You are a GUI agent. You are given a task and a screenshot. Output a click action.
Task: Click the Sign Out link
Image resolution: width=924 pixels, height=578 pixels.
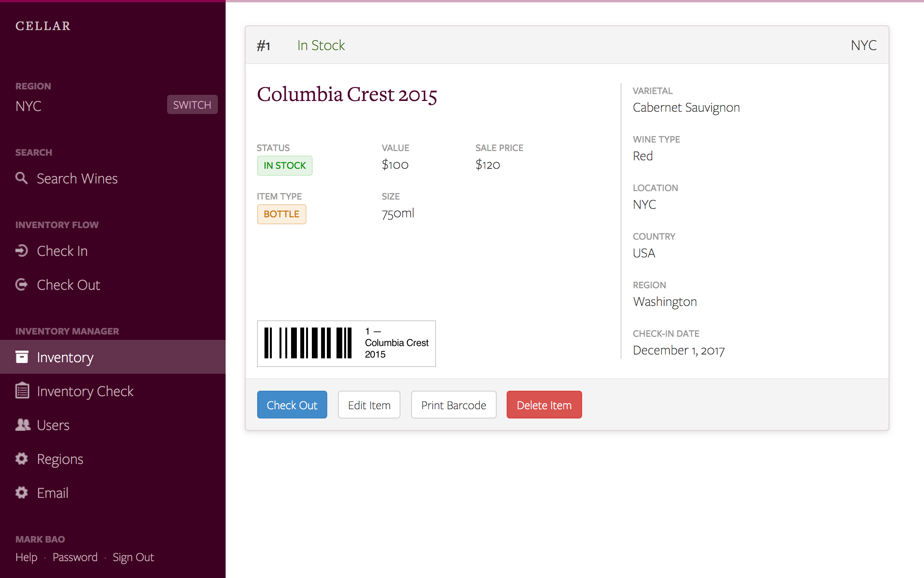[x=133, y=557]
